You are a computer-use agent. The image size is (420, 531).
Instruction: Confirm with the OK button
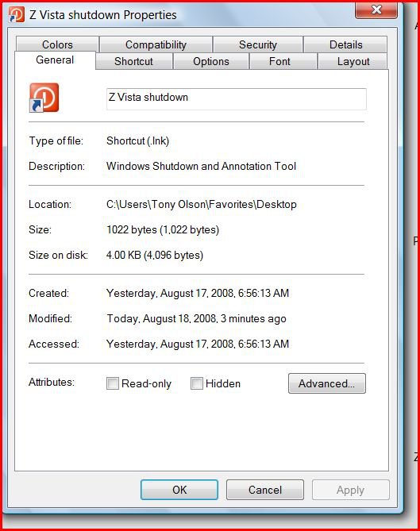pyautogui.click(x=179, y=490)
